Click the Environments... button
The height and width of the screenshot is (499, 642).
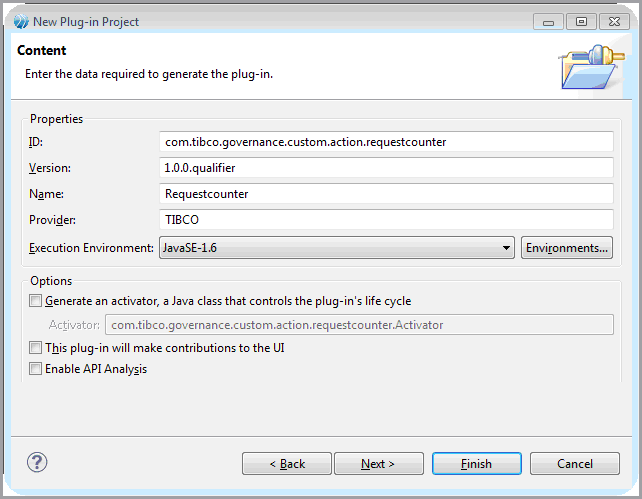pos(567,248)
